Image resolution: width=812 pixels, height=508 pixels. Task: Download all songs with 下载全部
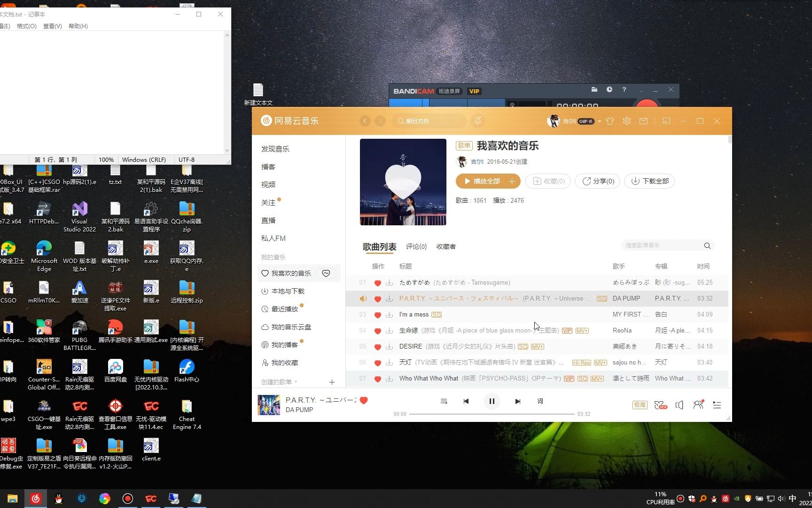tap(649, 181)
